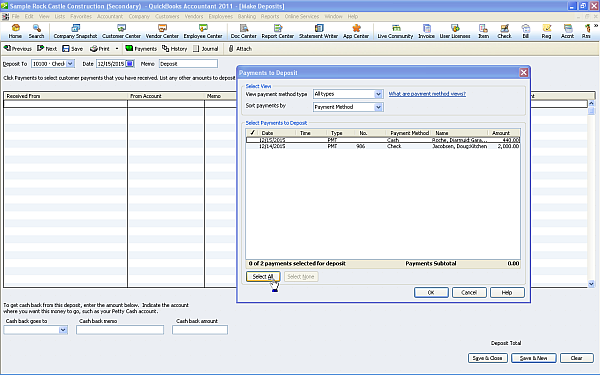
Task: Open the Help menu
Action: point(353,16)
